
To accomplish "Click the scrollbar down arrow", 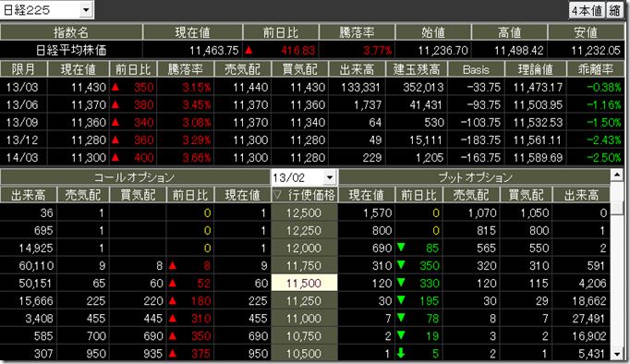I will click(617, 355).
